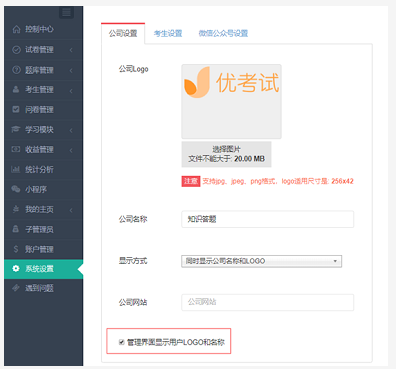The image size is (396, 369).
Task: Click the bar chart icon beside 统计分析
Action: pos(16,169)
